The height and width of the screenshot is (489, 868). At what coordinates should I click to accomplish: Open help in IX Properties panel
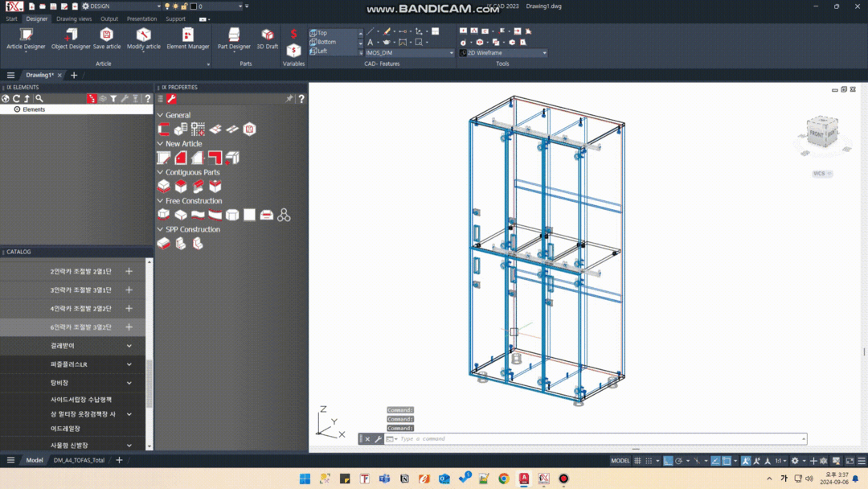301,99
